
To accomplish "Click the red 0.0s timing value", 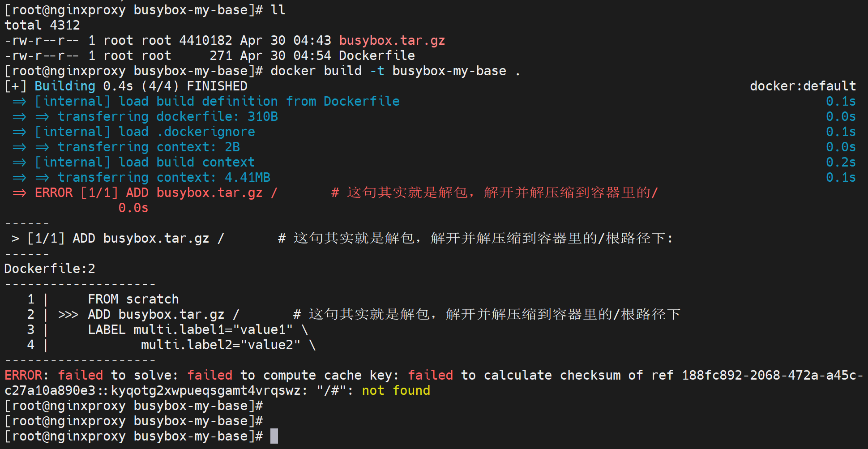I will tap(133, 208).
